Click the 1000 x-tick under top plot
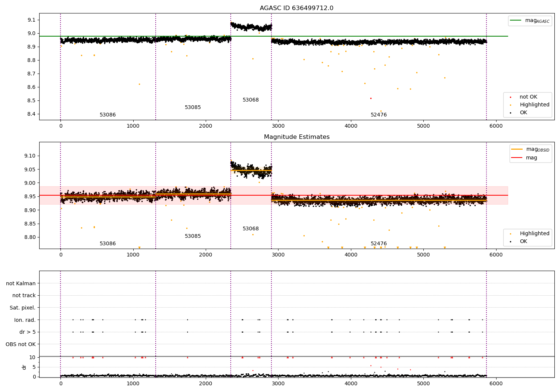Viewport: 560px width, 392px height. [x=133, y=126]
